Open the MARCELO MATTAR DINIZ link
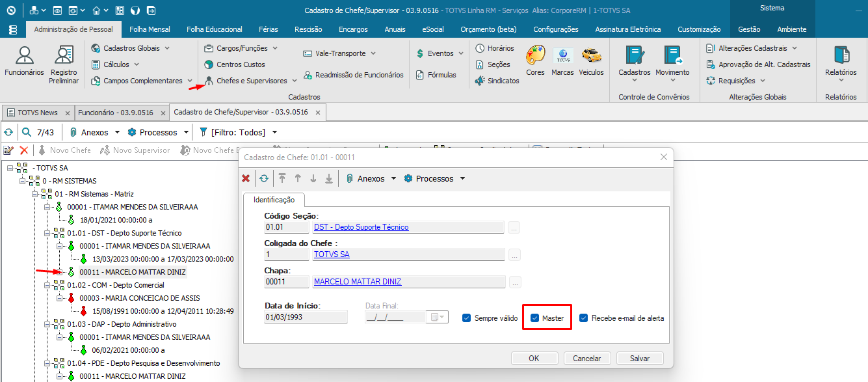Image resolution: width=868 pixels, height=382 pixels. (357, 282)
